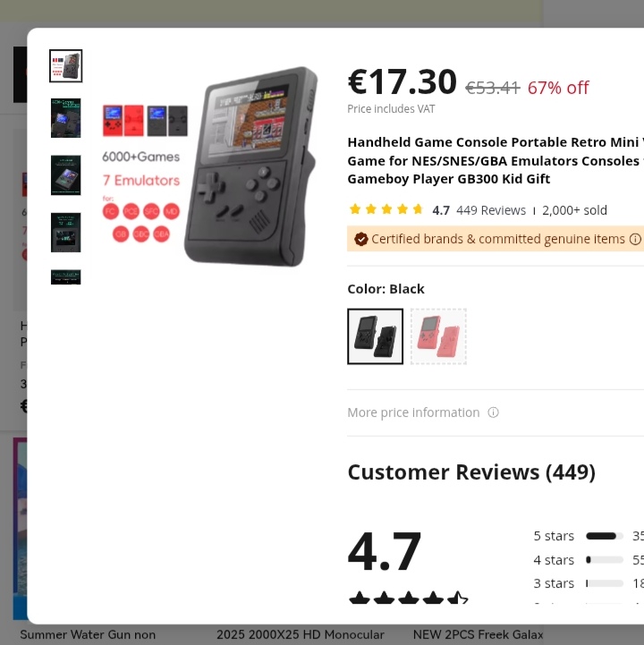Click the More price information text
The image size is (644, 645).
[x=413, y=412]
